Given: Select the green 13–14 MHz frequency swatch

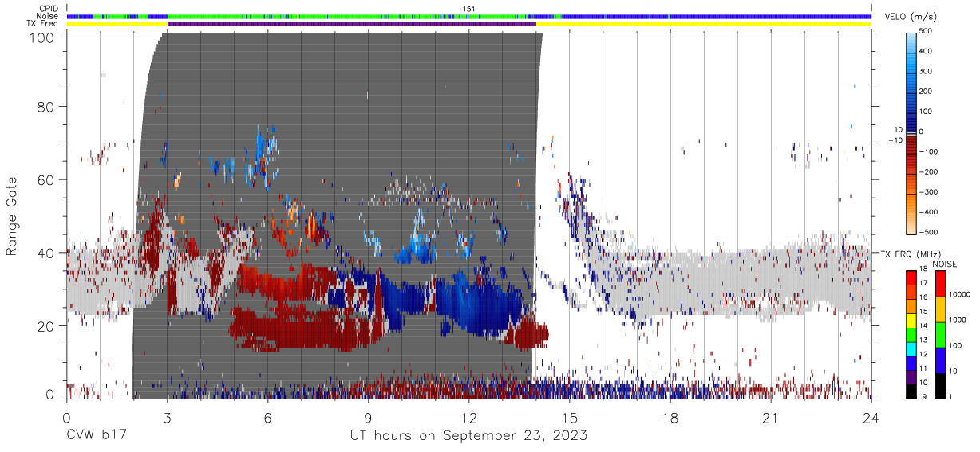Looking at the screenshot, I should pos(911,335).
